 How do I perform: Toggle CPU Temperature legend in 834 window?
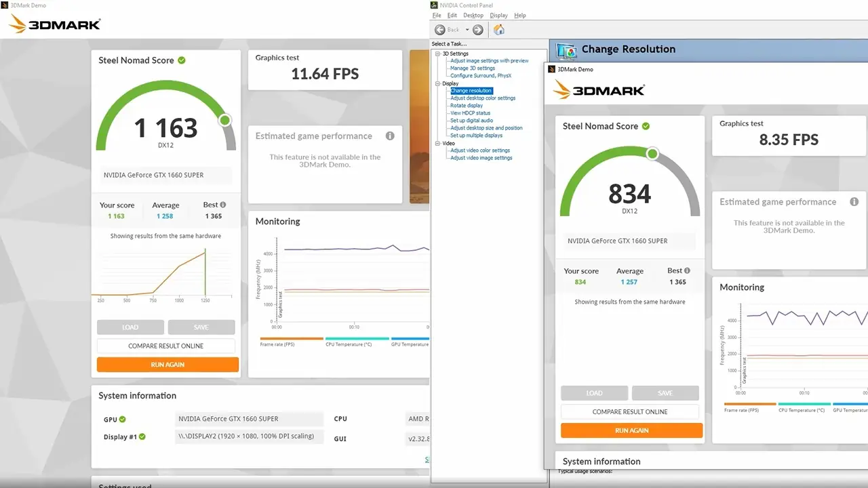[804, 407]
